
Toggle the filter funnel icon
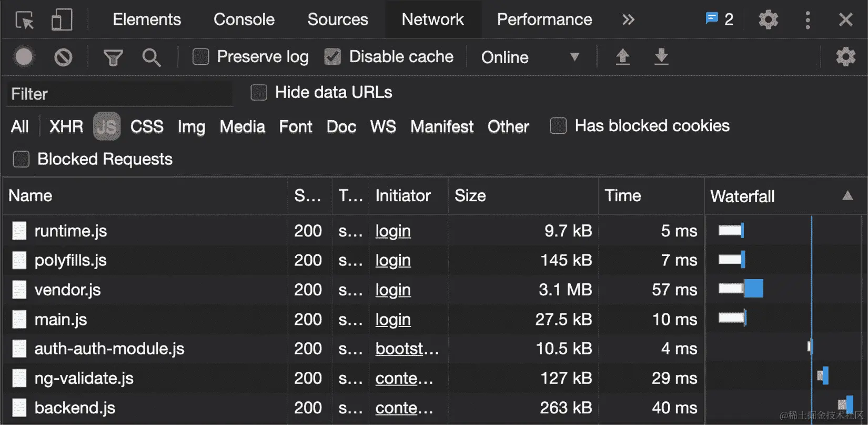click(x=113, y=57)
